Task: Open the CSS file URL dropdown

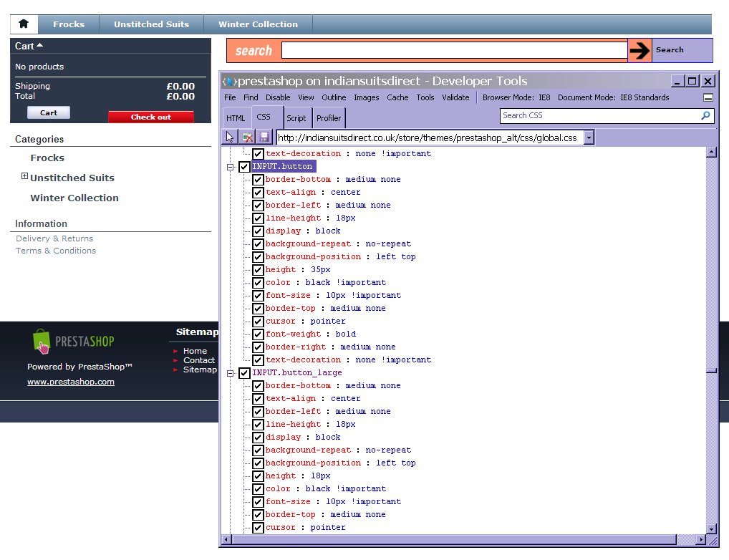Action: 589,137
